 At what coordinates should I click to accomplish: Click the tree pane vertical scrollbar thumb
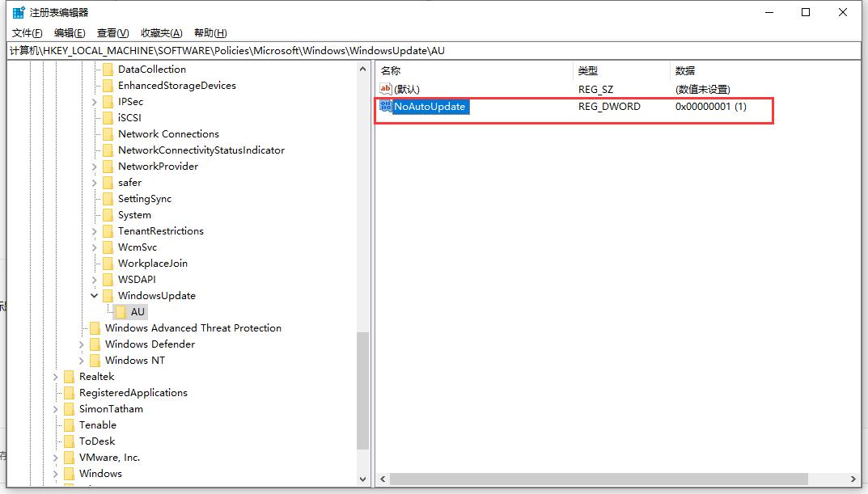coord(362,391)
